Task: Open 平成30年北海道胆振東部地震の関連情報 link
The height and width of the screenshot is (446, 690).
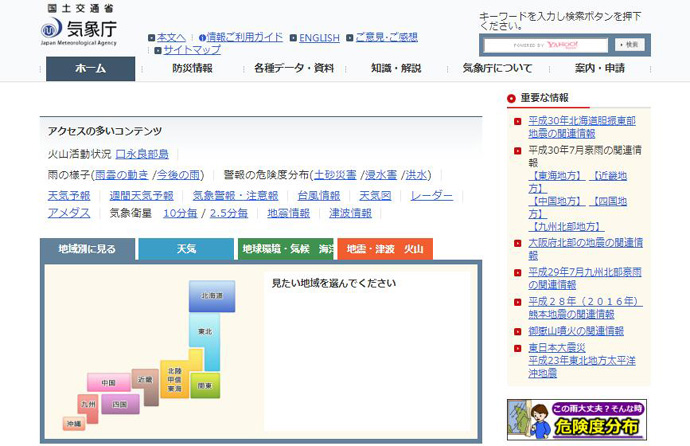Action: pyautogui.click(x=582, y=127)
